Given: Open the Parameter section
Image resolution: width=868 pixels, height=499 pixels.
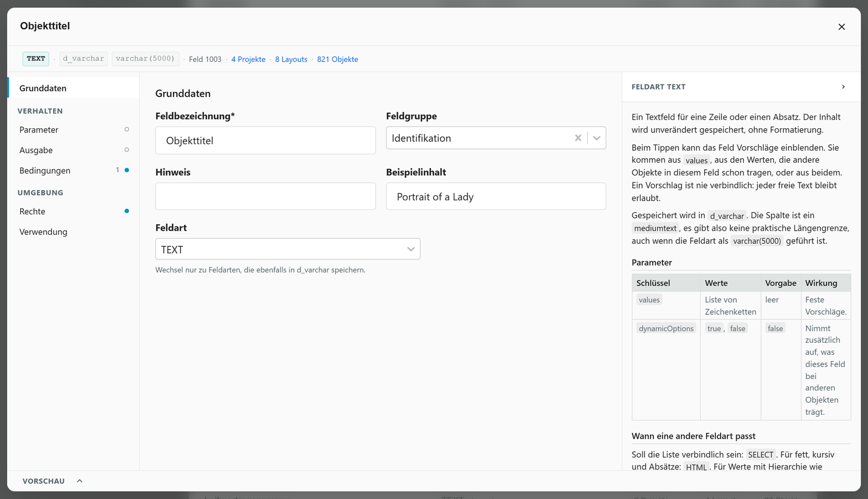Looking at the screenshot, I should 73,129.
